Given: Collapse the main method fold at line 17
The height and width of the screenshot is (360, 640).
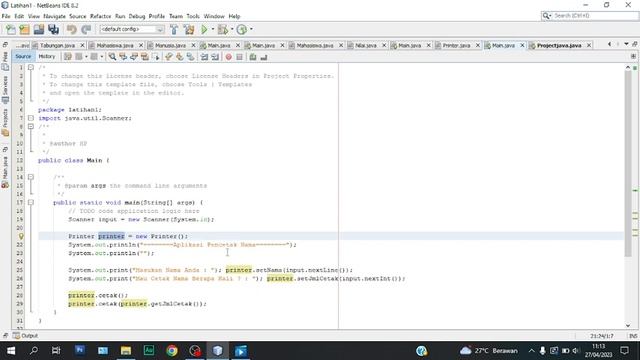Looking at the screenshot, I should 31,202.
